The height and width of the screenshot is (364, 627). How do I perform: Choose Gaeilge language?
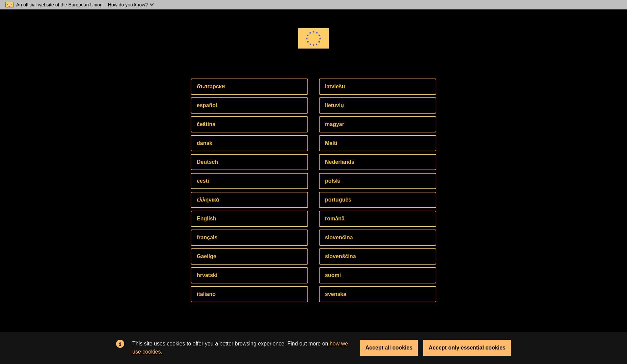pyautogui.click(x=249, y=256)
